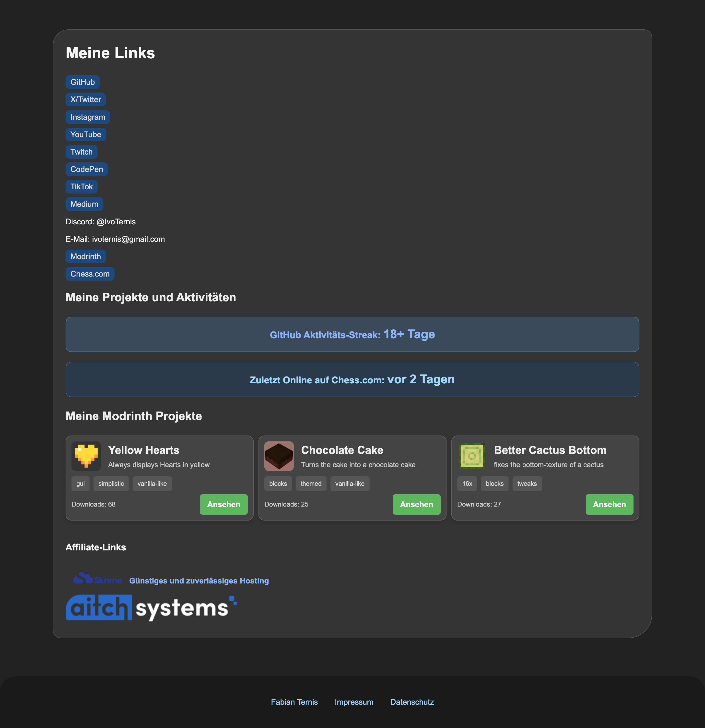Click the GitHub Aktivitäts-Streak banner
Image resolution: width=705 pixels, height=728 pixels.
352,334
